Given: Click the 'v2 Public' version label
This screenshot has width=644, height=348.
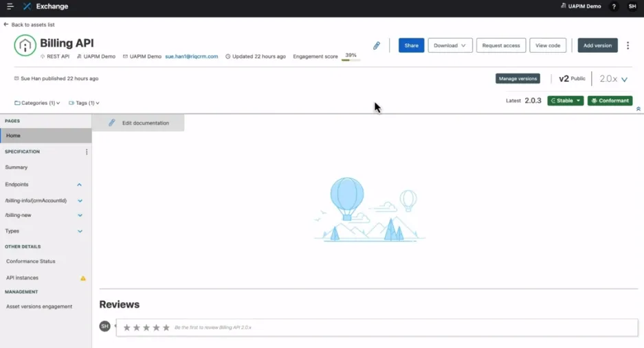Looking at the screenshot, I should click(572, 78).
